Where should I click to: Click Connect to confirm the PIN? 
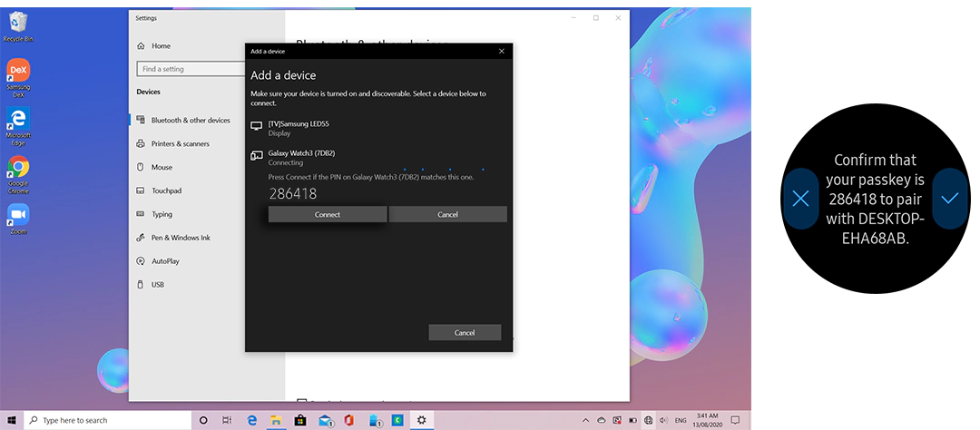[x=328, y=214]
